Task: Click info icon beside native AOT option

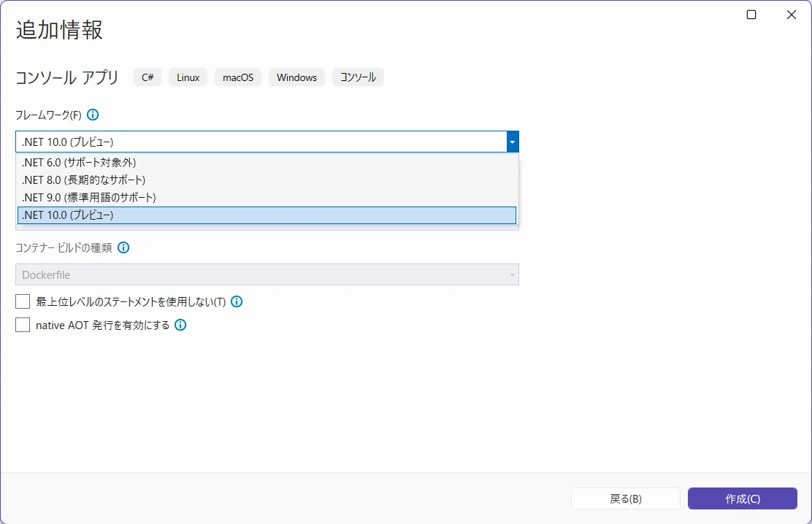Action: (180, 325)
